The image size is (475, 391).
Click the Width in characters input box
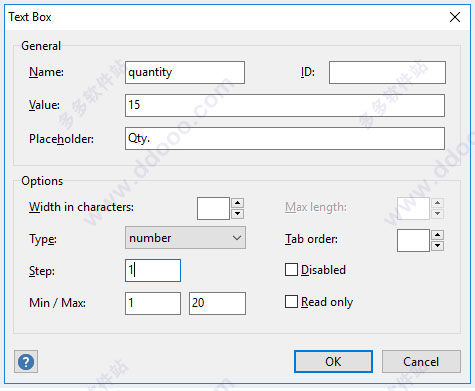[213, 208]
